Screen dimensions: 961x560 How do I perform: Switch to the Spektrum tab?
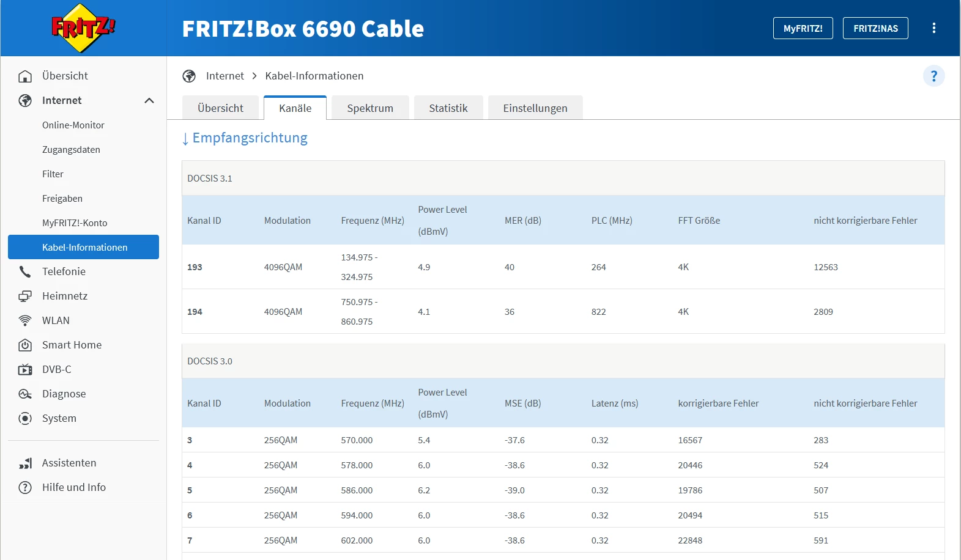(370, 108)
